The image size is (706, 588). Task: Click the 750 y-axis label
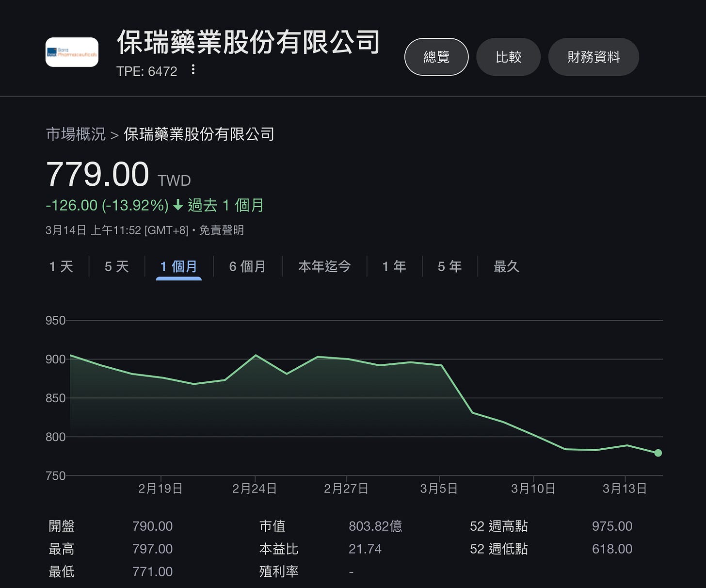[x=55, y=476]
